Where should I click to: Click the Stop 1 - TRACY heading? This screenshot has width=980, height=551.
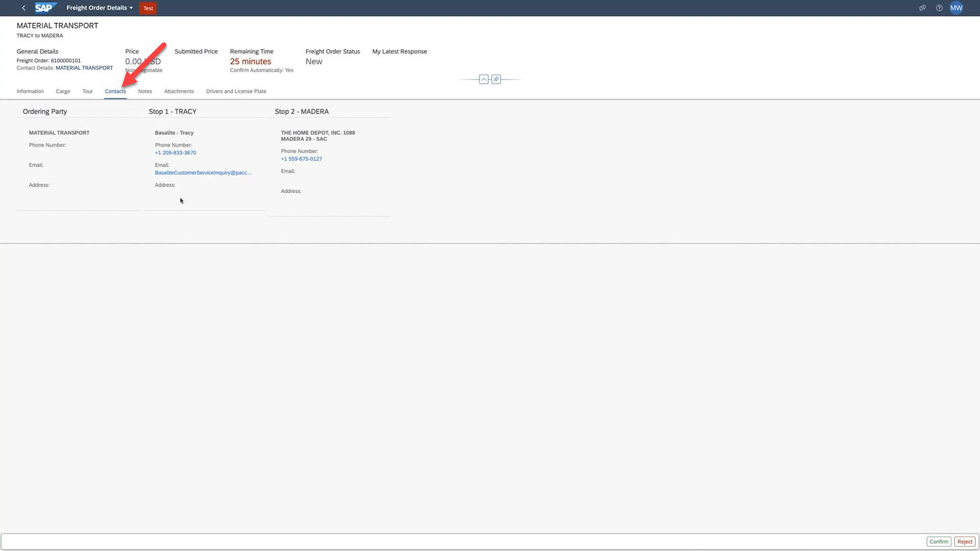point(173,111)
